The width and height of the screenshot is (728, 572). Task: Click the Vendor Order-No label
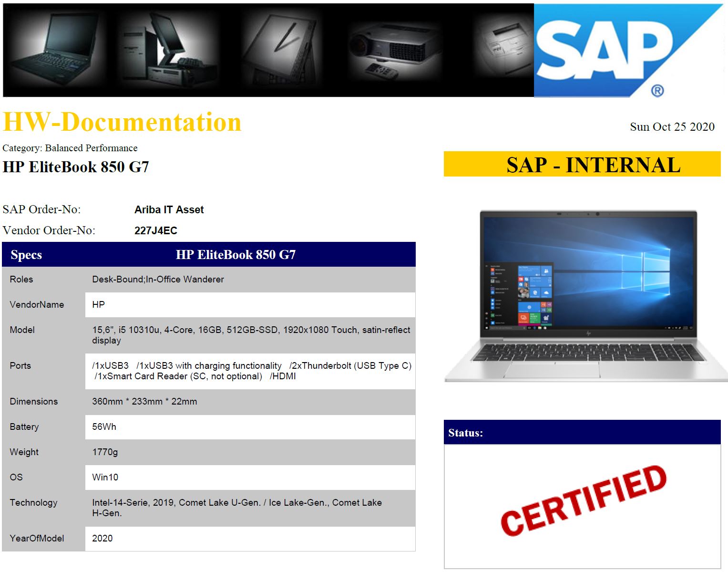point(49,230)
